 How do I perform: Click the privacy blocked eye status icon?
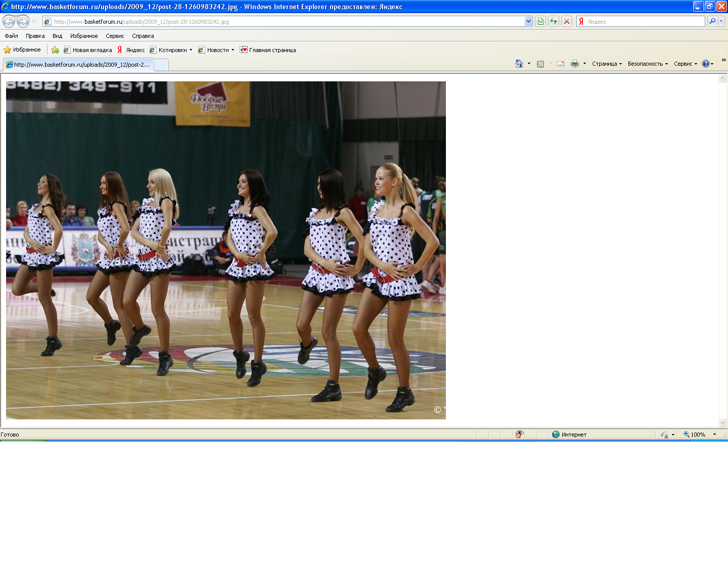(x=519, y=435)
